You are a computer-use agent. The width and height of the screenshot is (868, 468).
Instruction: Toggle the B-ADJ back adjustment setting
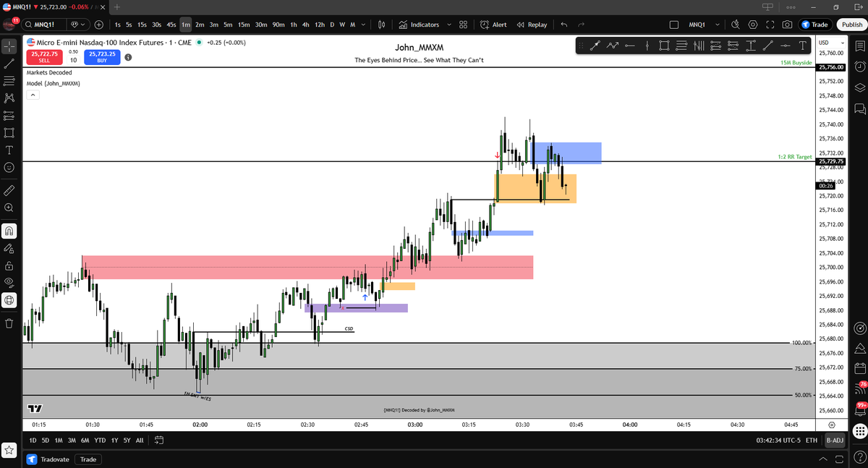(835, 440)
